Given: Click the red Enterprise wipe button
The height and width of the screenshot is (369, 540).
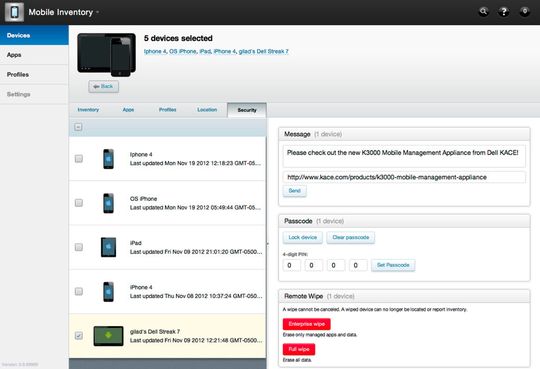Looking at the screenshot, I should pyautogui.click(x=307, y=324).
